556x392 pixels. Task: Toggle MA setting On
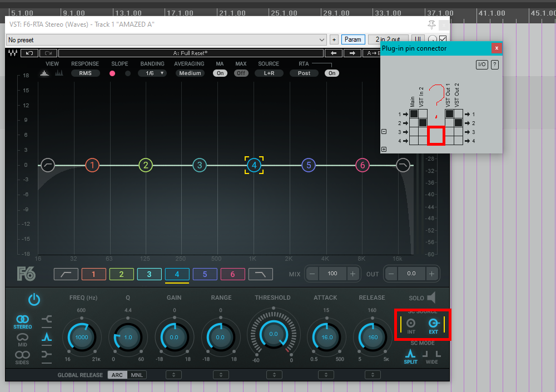tap(220, 73)
